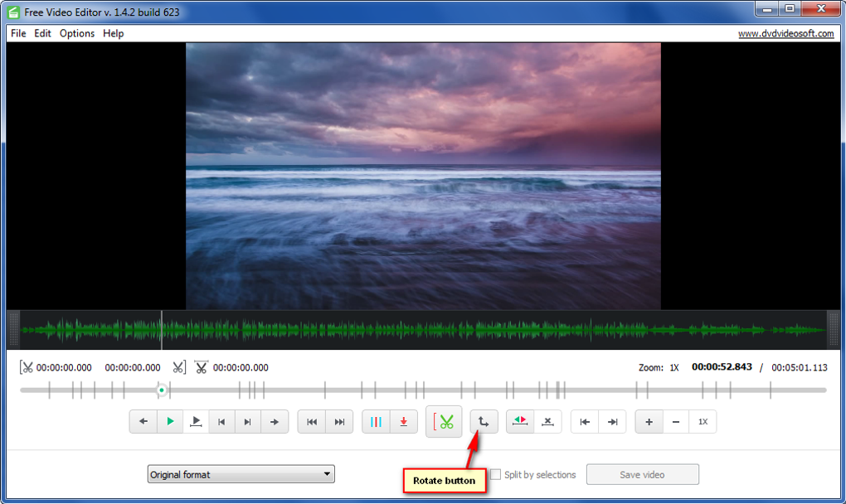Open the Options menu

point(76,33)
